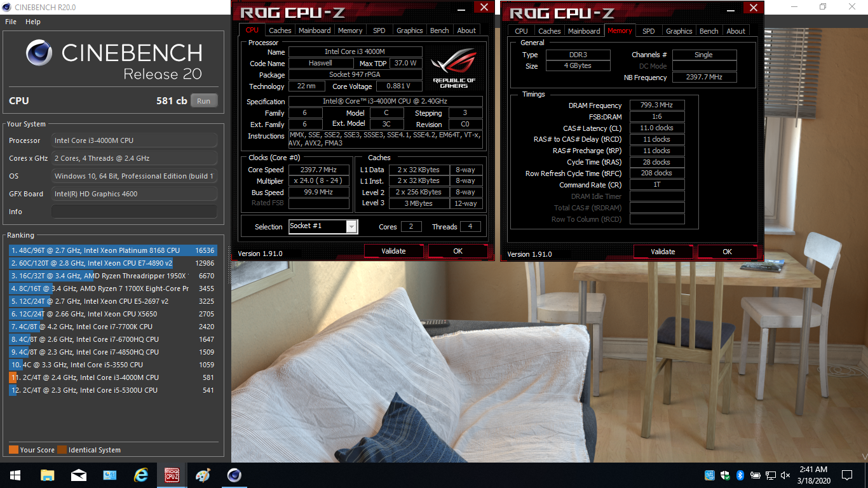
Task: Click ROG CPU-Z taskbar icon
Action: click(x=172, y=475)
